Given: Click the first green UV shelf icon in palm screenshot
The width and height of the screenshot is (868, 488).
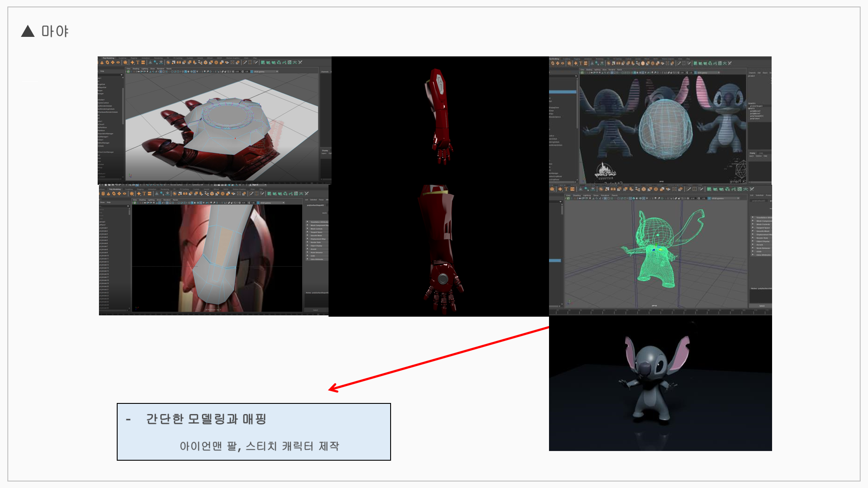Looking at the screenshot, I should 263,62.
